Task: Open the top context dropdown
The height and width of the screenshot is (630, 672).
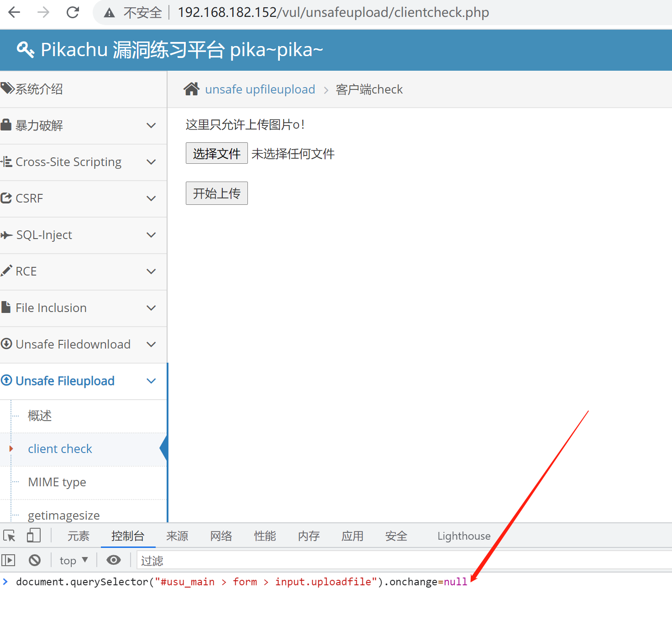Action: click(73, 560)
